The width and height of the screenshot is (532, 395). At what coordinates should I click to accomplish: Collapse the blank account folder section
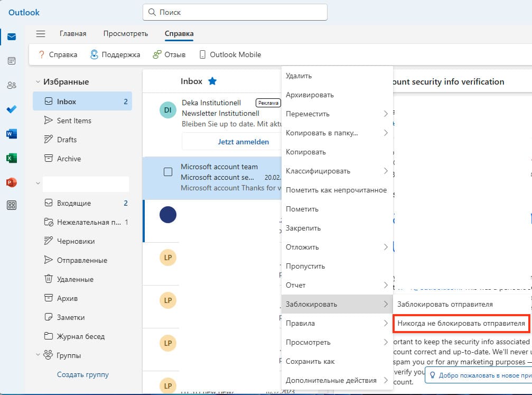pos(38,183)
